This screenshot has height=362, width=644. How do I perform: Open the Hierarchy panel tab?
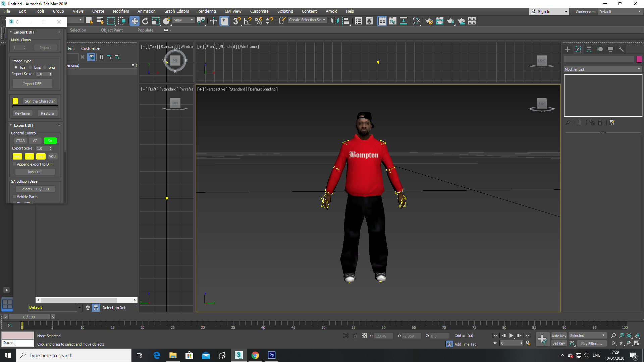point(589,49)
